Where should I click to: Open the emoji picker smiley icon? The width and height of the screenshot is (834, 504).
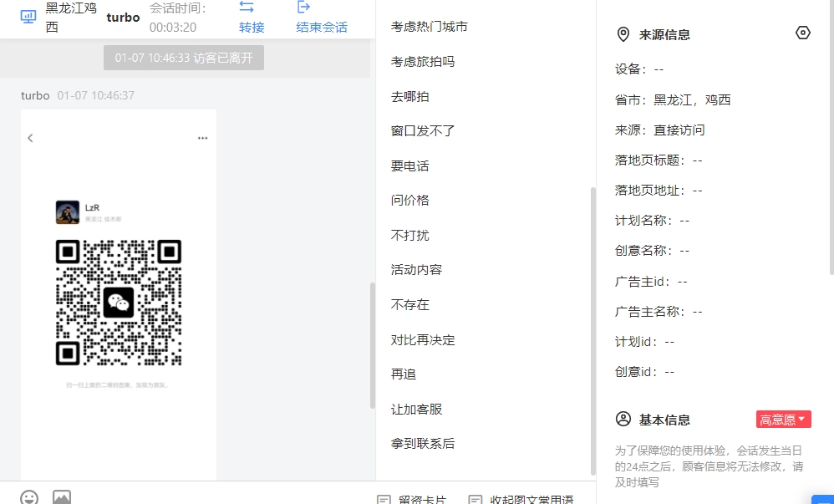point(29,497)
